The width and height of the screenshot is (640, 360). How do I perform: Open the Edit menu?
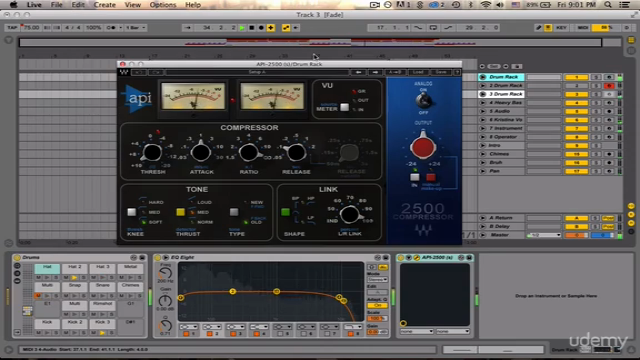point(78,5)
